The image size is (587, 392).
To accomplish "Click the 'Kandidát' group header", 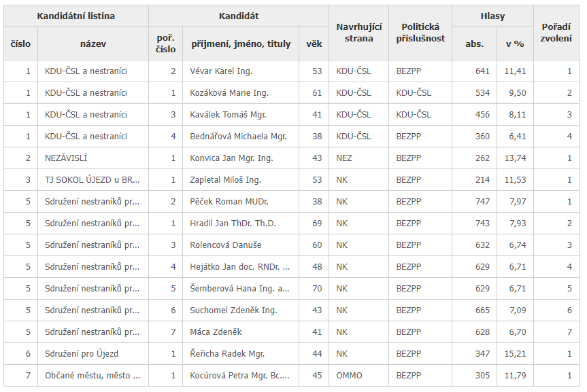I will 238,16.
